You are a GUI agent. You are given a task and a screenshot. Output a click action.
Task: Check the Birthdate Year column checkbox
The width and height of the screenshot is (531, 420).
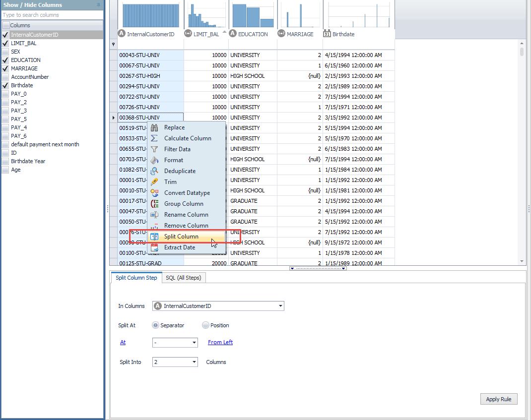(x=5, y=162)
